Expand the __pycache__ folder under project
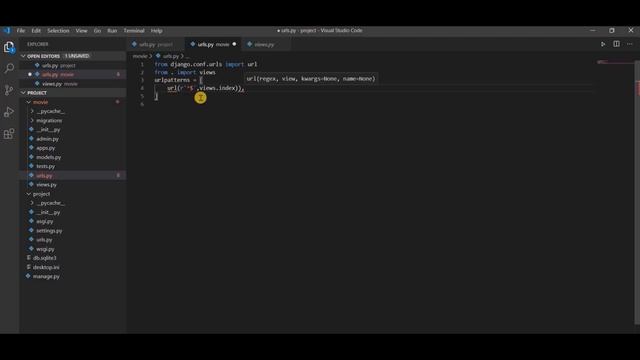This screenshot has width=640, height=360. tap(73, 203)
